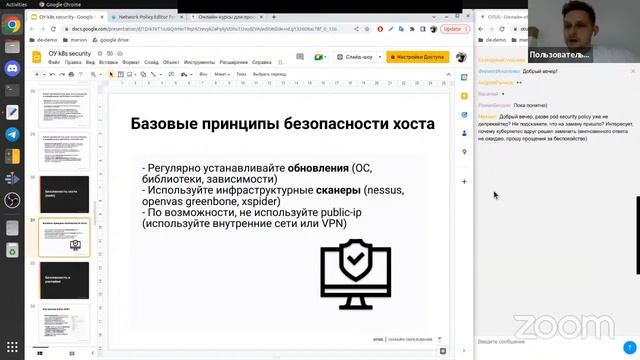Click the Zoom chat message input field
The width and height of the screenshot is (640, 360).
coord(549,342)
